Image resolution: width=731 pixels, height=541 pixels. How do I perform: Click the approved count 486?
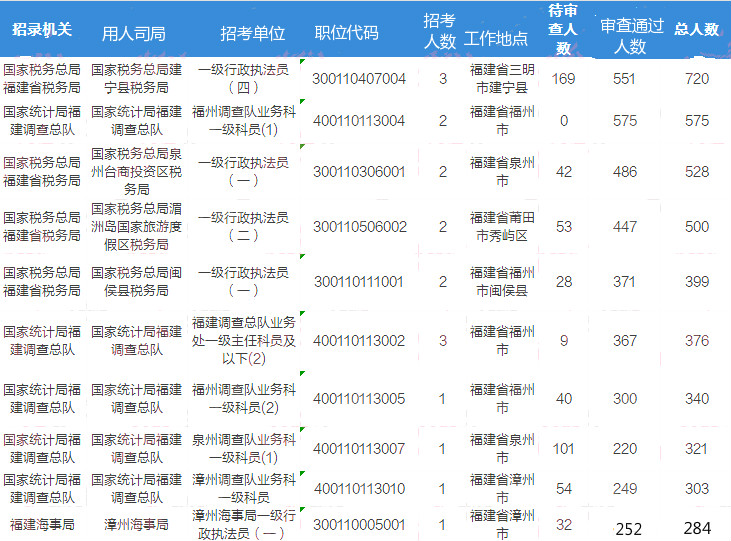click(625, 172)
